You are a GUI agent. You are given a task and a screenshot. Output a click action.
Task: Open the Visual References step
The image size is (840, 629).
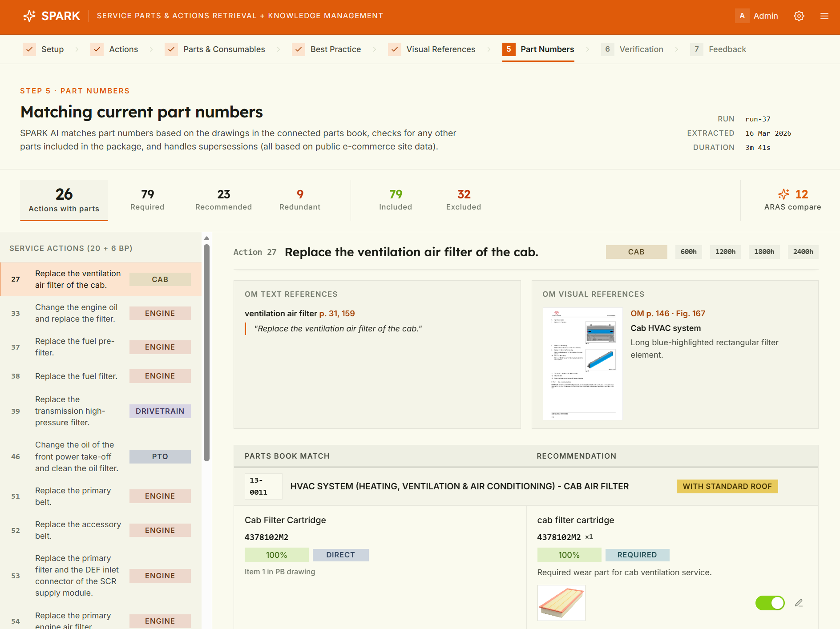coord(432,49)
